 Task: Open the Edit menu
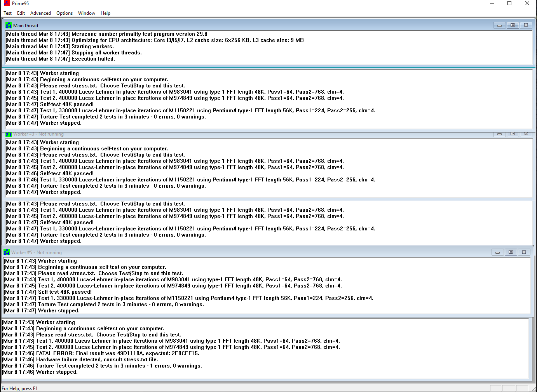pyautogui.click(x=21, y=13)
